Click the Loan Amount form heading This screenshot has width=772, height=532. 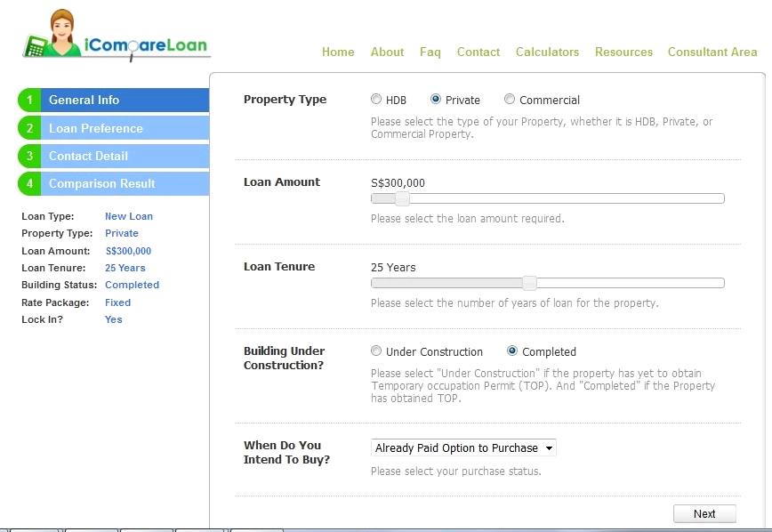pyautogui.click(x=282, y=182)
